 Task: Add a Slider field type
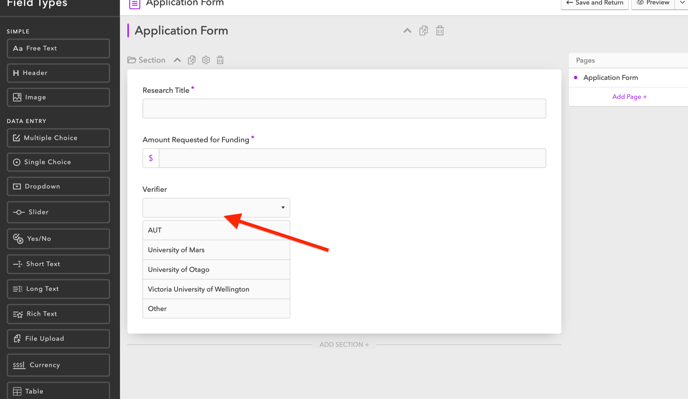(58, 212)
